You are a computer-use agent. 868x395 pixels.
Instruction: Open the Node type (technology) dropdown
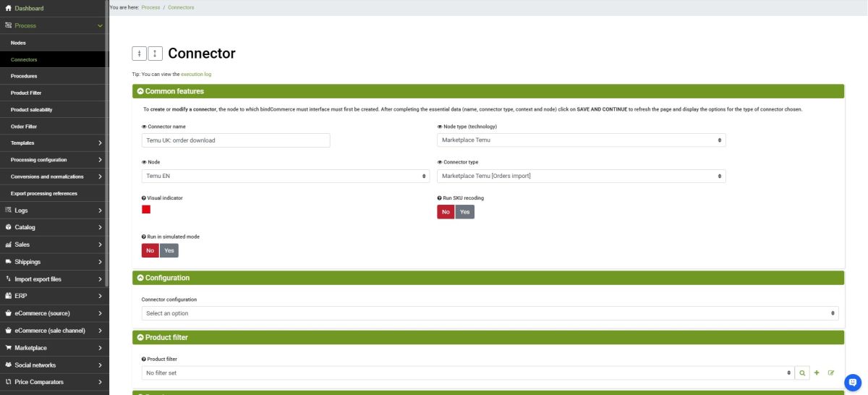[581, 140]
